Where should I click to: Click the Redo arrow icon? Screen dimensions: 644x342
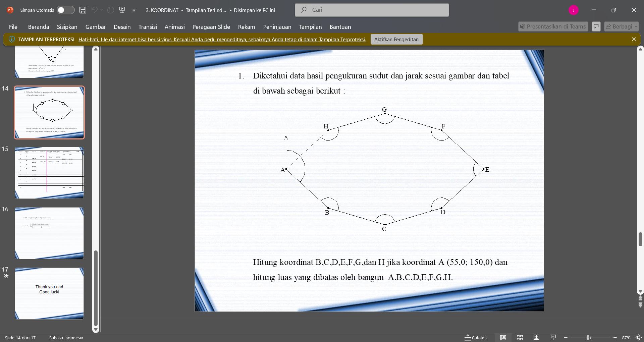pyautogui.click(x=111, y=10)
